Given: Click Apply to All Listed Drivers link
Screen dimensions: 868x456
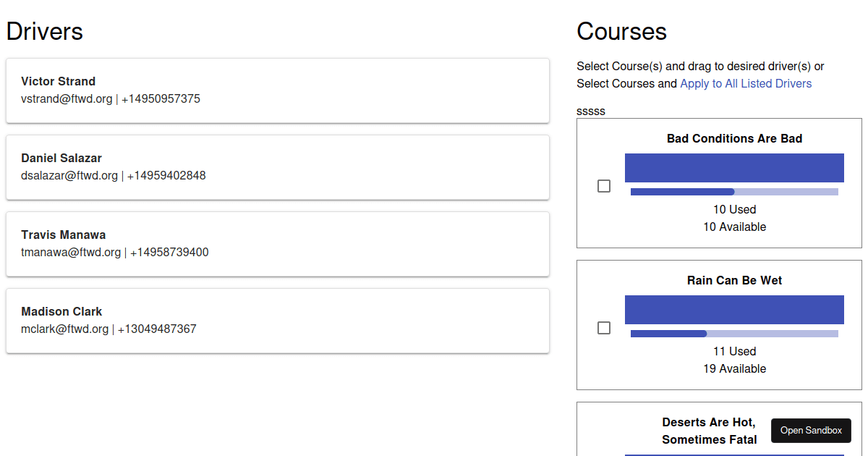Looking at the screenshot, I should 746,84.
